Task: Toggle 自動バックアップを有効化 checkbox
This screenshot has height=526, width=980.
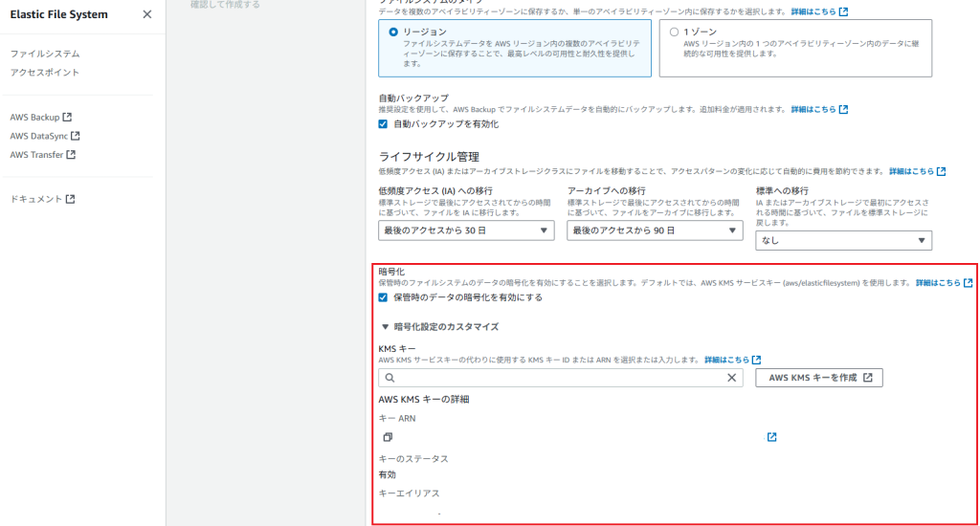Action: pyautogui.click(x=383, y=124)
